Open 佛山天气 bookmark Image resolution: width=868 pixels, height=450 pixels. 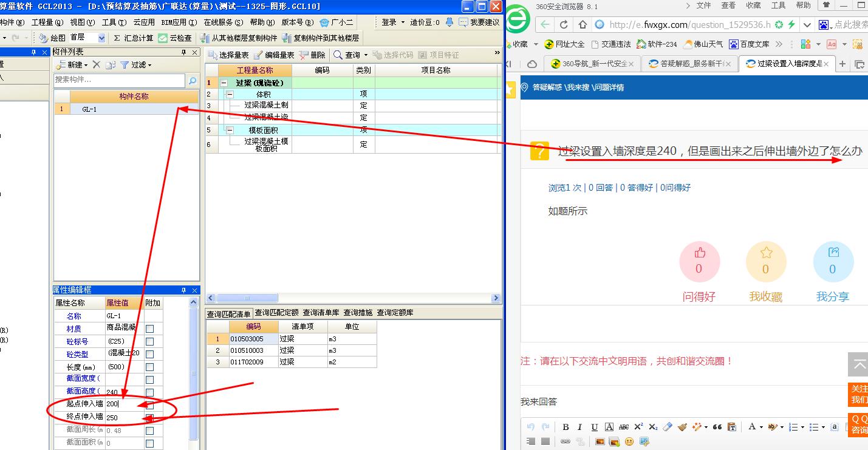pyautogui.click(x=703, y=44)
